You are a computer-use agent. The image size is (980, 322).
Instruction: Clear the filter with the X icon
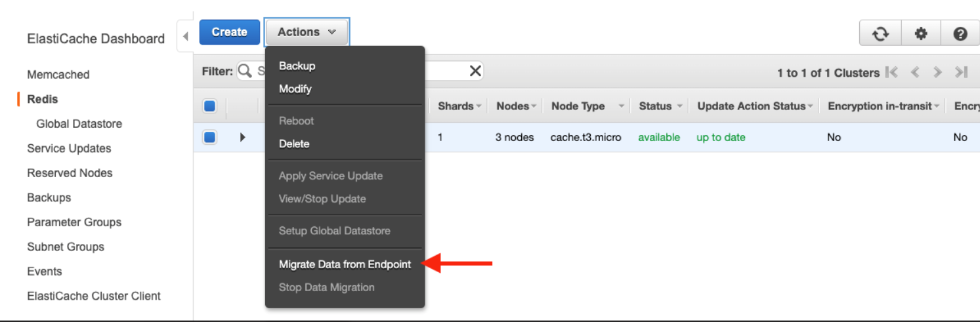(476, 71)
